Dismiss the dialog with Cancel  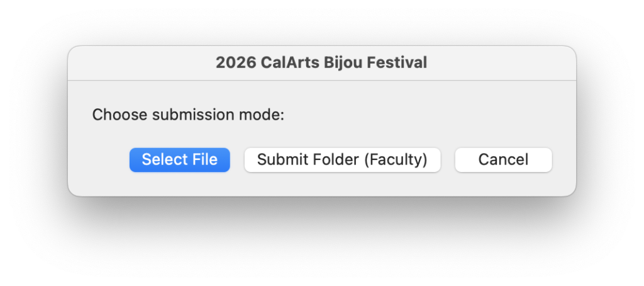click(503, 160)
